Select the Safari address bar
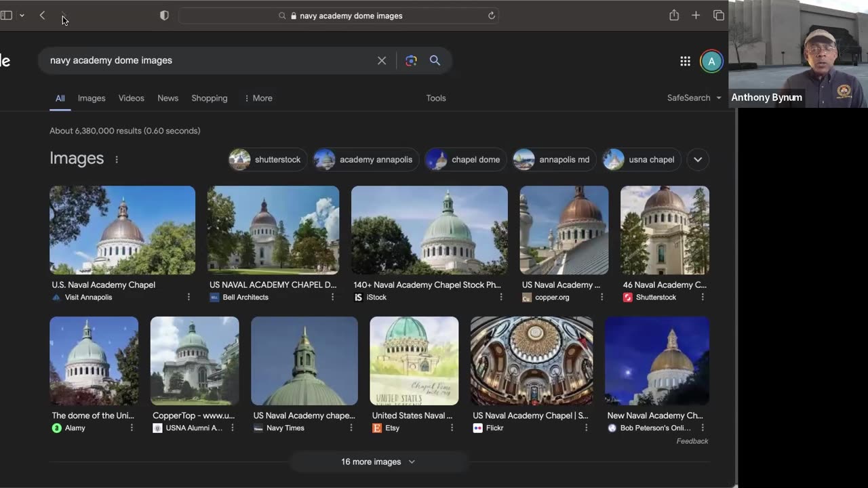The width and height of the screenshot is (868, 488). [339, 16]
